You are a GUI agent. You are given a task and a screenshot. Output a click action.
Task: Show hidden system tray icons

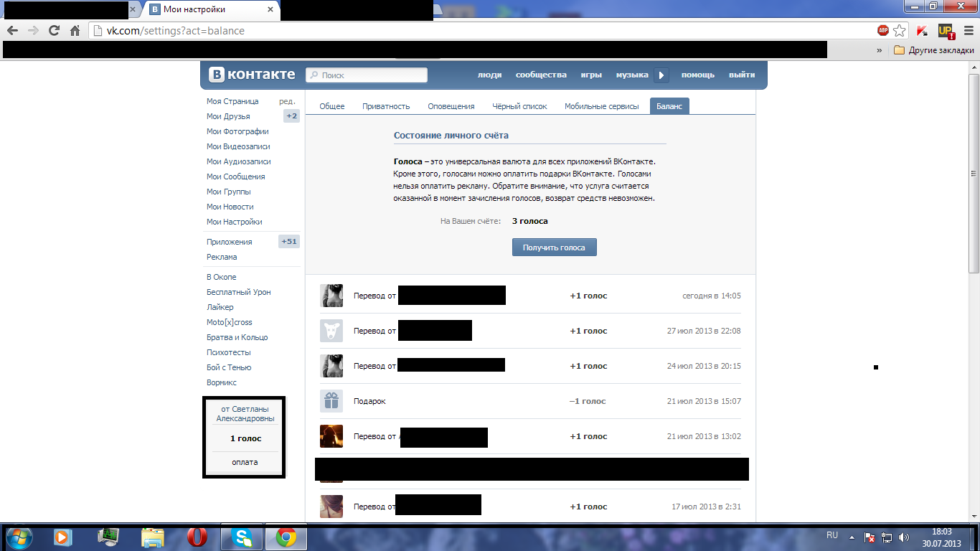852,537
